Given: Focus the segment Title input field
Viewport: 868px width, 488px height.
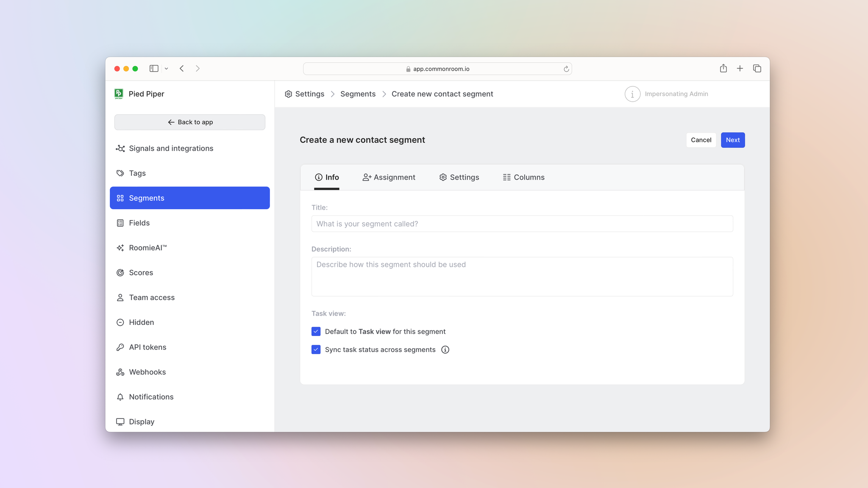Looking at the screenshot, I should (x=522, y=224).
